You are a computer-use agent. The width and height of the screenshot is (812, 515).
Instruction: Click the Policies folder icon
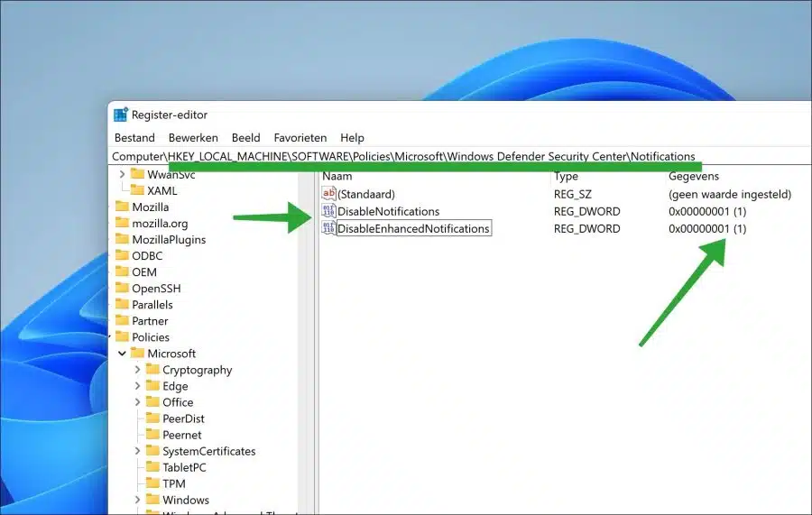point(122,337)
